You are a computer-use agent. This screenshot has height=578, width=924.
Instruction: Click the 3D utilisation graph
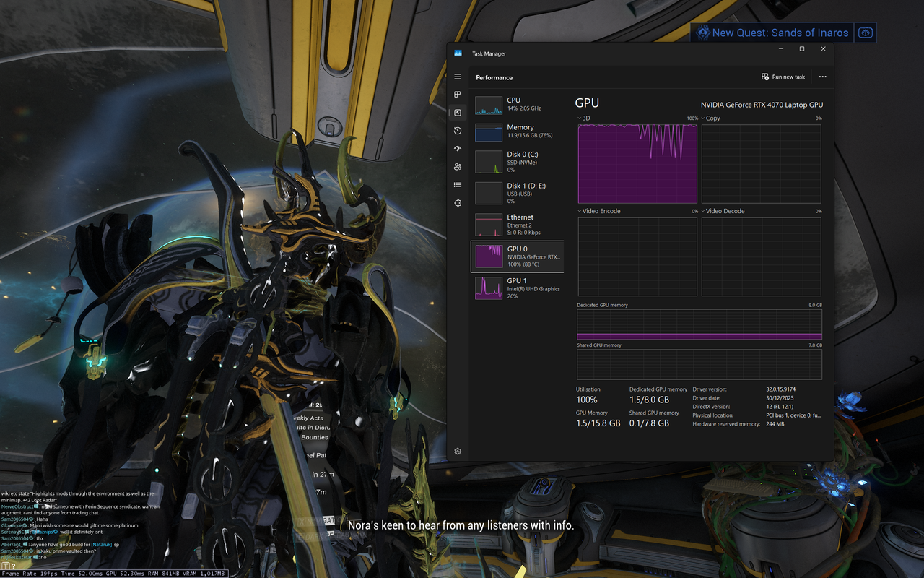[x=637, y=164]
